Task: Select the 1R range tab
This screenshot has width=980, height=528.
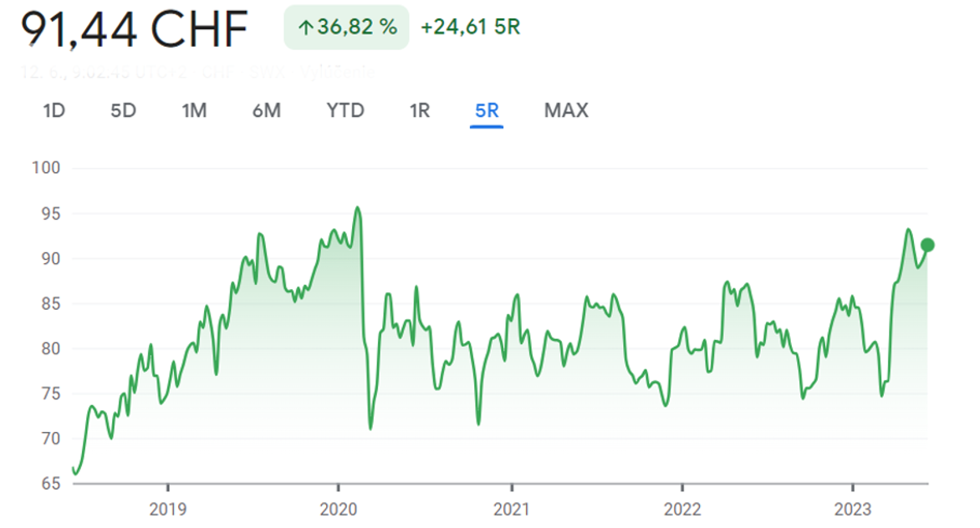Action: click(x=419, y=110)
